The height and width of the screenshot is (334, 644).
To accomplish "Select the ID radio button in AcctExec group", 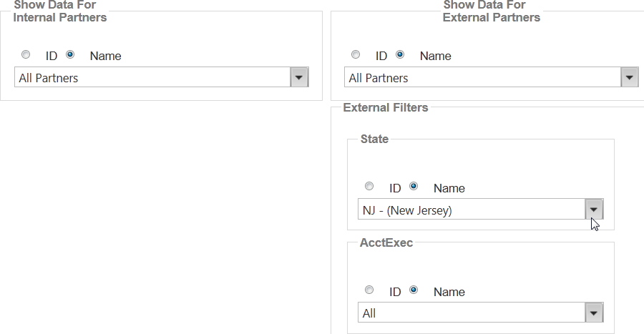I will [369, 290].
